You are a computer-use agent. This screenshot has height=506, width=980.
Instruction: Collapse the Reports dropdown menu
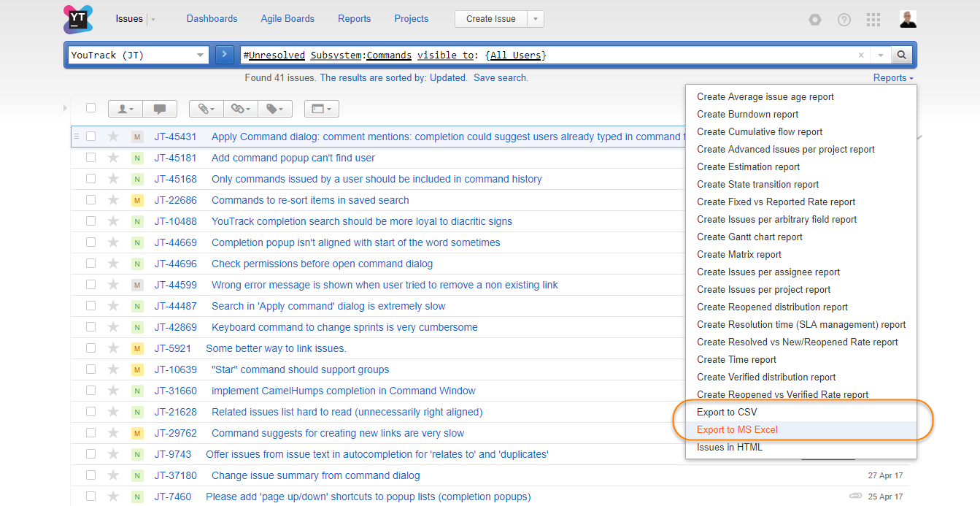tap(893, 78)
